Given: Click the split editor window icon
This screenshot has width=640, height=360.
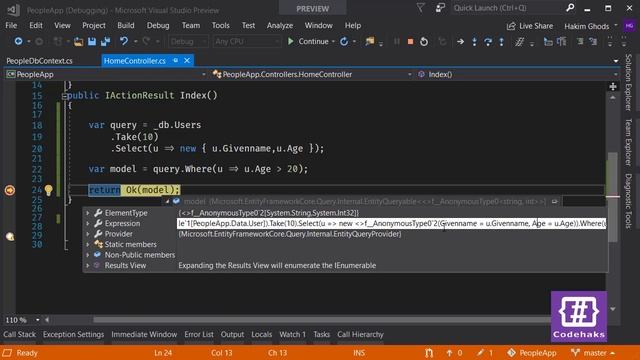Looking at the screenshot, I should click(x=613, y=87).
